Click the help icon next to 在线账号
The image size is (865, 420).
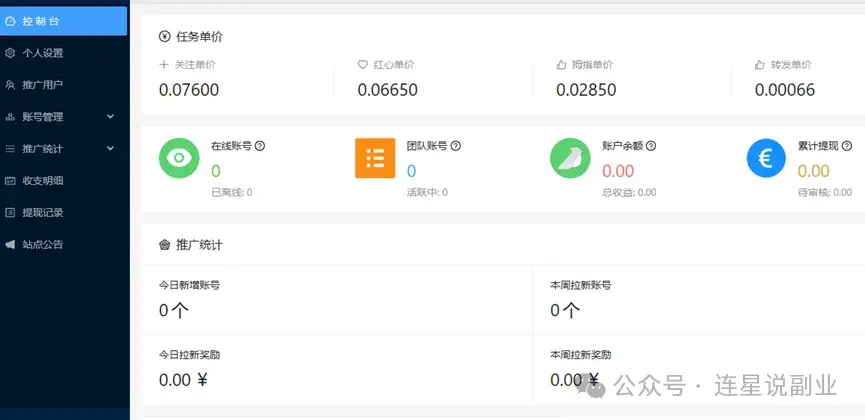(260, 146)
